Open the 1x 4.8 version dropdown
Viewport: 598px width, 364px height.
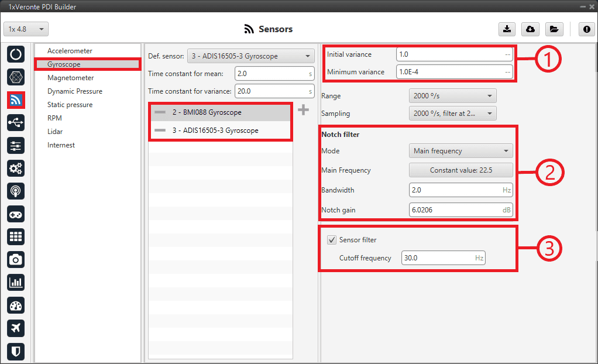click(x=26, y=29)
